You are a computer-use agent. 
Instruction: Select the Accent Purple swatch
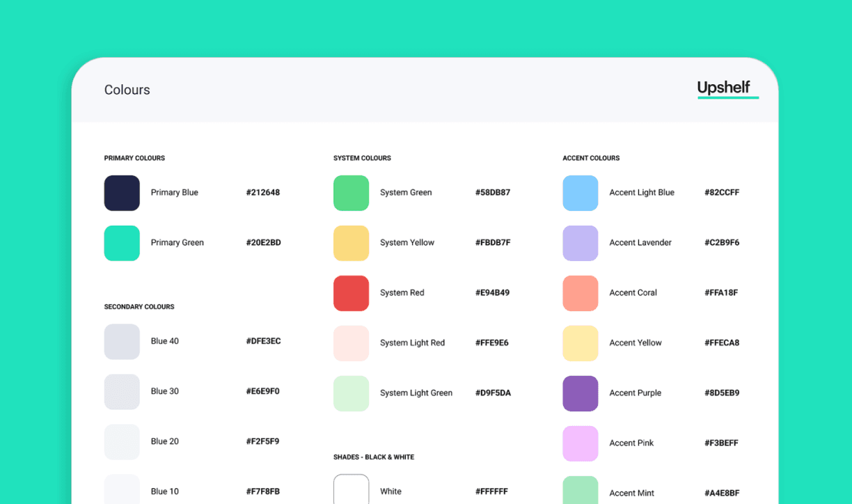click(580, 393)
